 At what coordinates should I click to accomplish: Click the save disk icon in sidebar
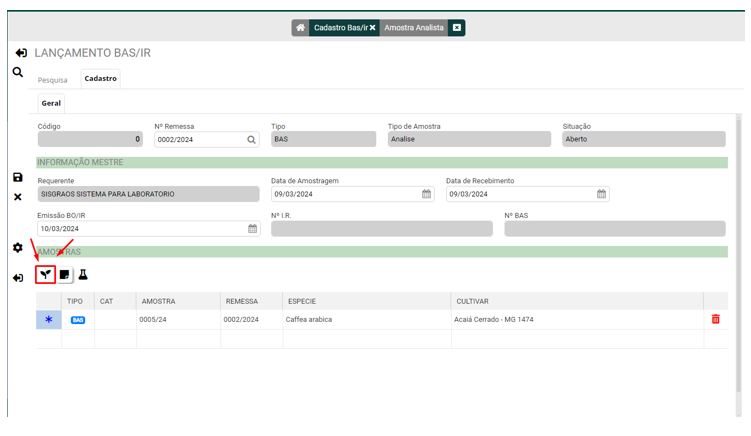coord(18,177)
